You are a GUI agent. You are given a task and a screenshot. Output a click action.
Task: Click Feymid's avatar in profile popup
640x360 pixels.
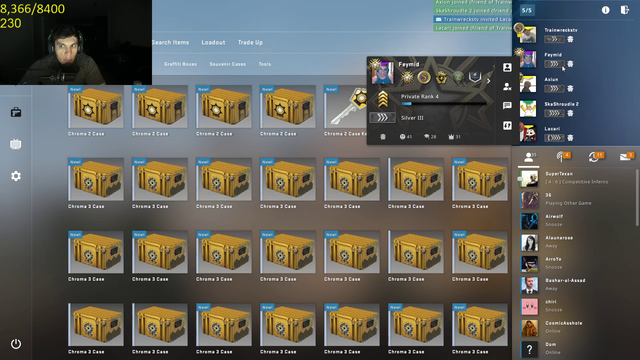pyautogui.click(x=383, y=73)
